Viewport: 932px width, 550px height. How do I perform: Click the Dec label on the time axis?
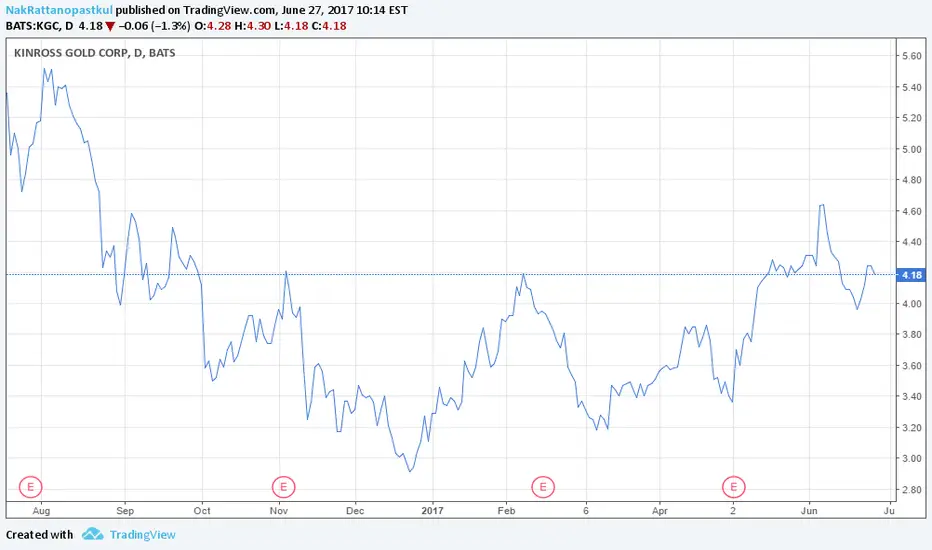pos(355,510)
